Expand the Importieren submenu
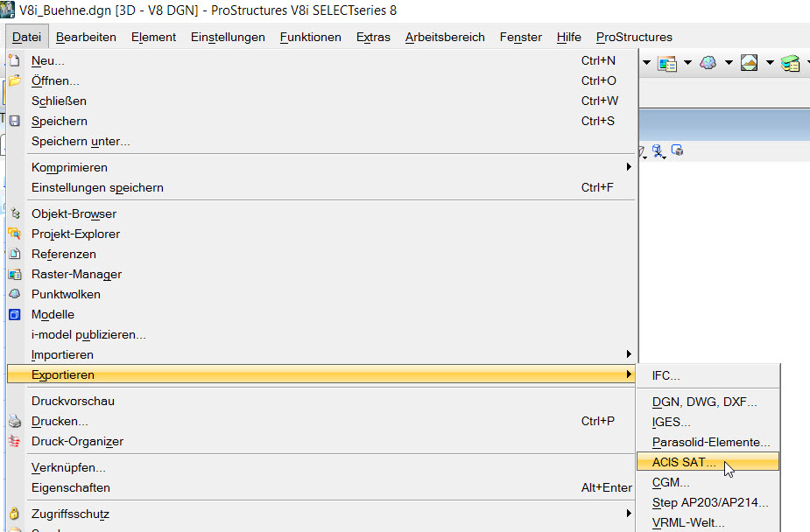The image size is (810, 532). 322,355
